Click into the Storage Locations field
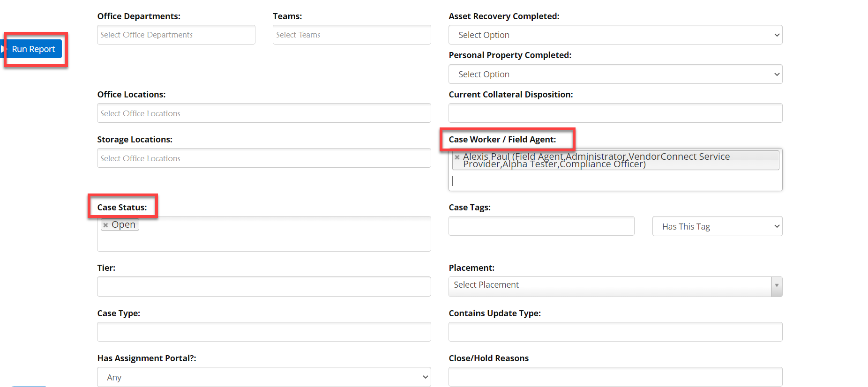Viewport: 868px width, 387px height. [264, 158]
